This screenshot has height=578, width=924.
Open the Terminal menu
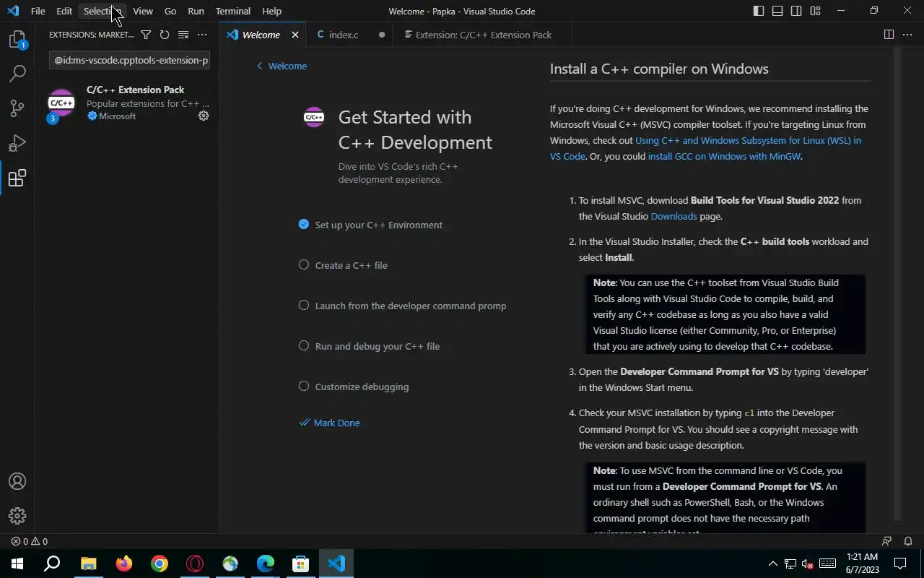pyautogui.click(x=233, y=11)
